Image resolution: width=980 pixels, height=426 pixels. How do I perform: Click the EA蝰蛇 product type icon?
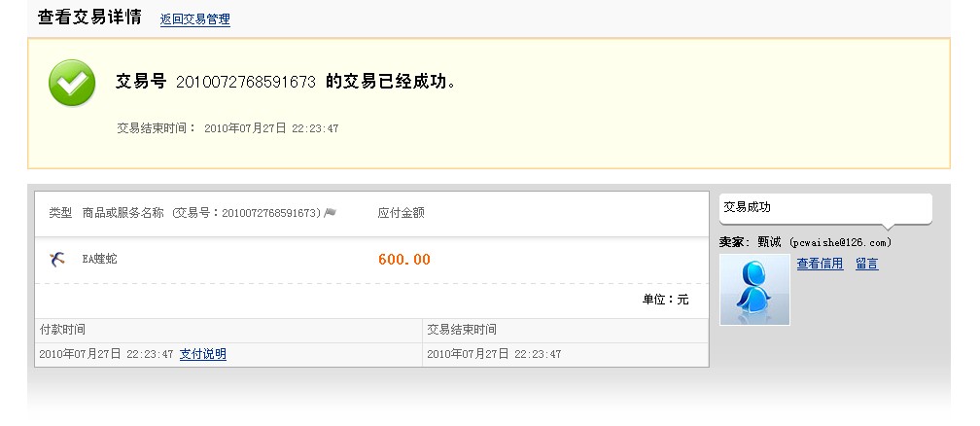56,259
